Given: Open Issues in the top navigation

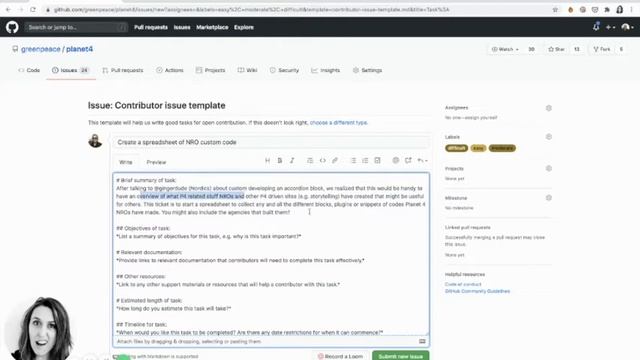Looking at the screenshot, I should 182,27.
